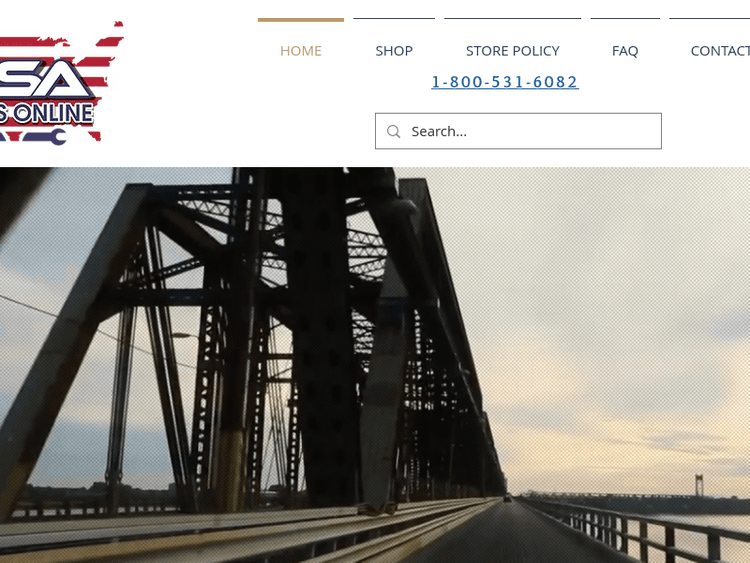Viewport: 750px width, 563px height.
Task: Click the distant car on the bridge road
Action: (x=507, y=499)
